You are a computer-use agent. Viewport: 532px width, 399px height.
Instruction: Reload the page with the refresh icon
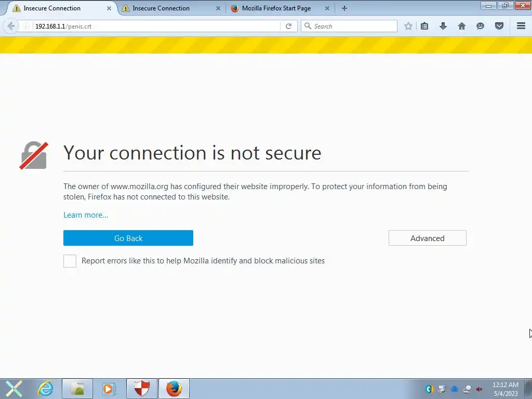(x=288, y=26)
